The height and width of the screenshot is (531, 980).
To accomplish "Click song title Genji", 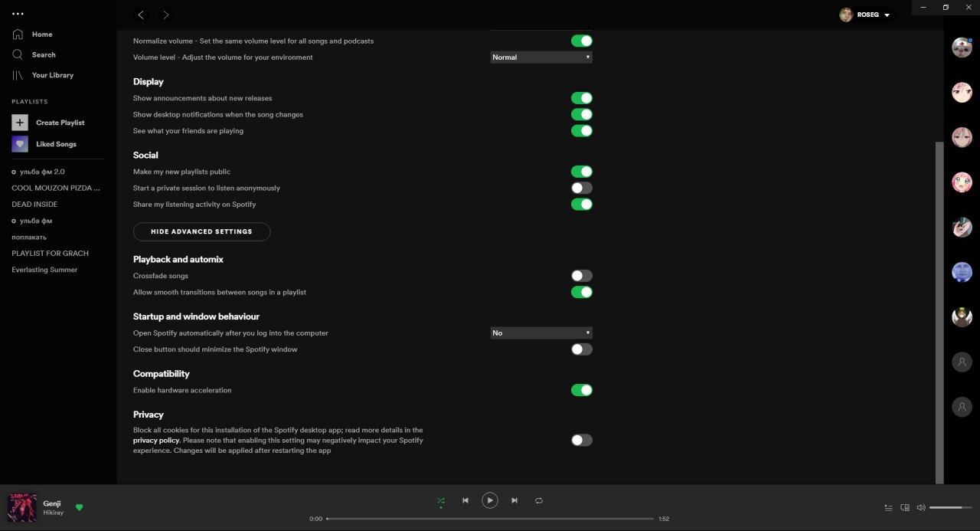I will pos(52,503).
